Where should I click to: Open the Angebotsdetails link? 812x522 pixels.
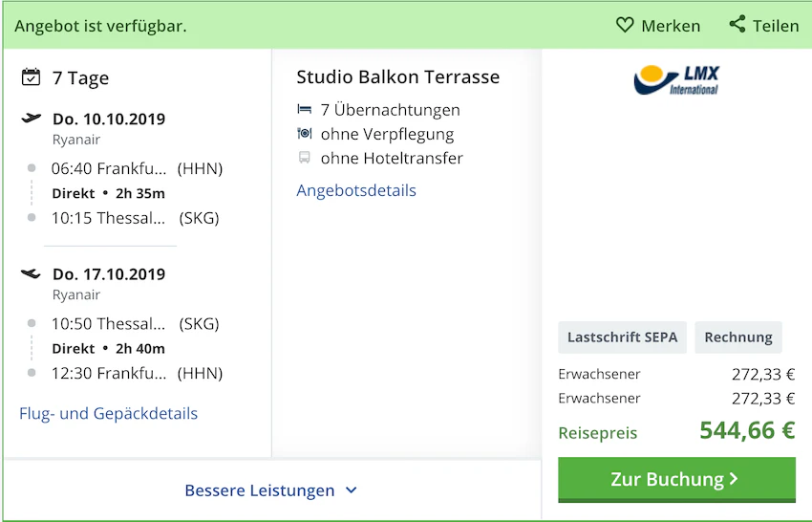click(x=356, y=190)
